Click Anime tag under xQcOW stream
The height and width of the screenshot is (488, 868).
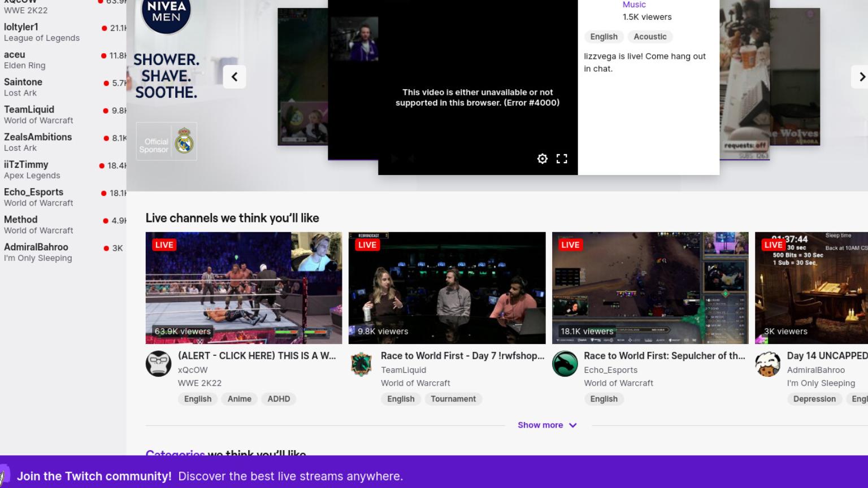pos(240,399)
